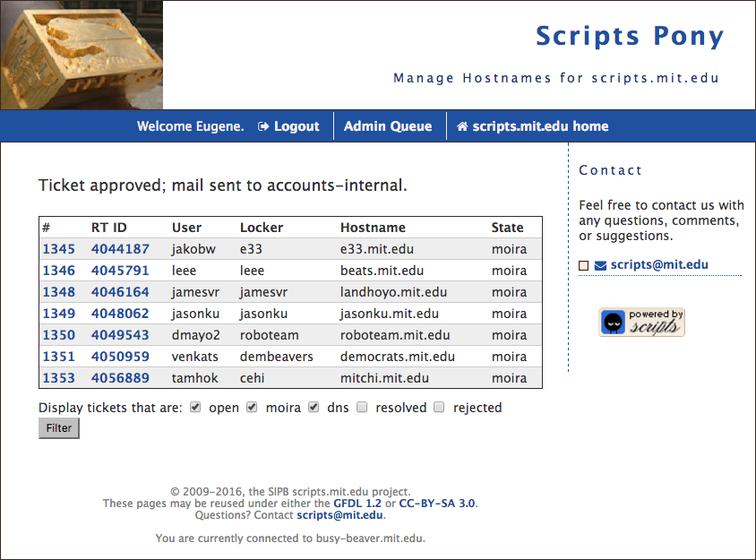
Task: Open ticket number 1345
Action: 58,249
